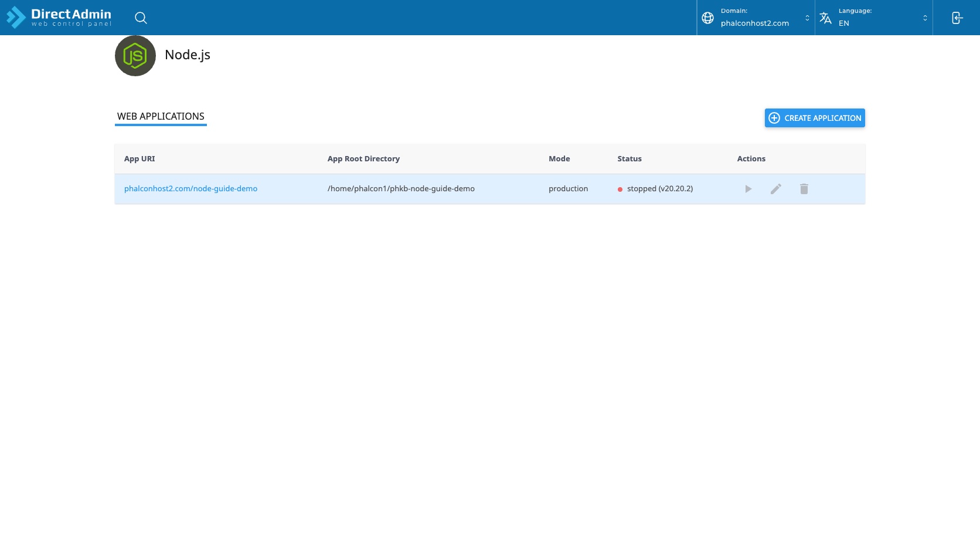The width and height of the screenshot is (980, 552).
Task: Click the Mode column header
Action: point(559,158)
